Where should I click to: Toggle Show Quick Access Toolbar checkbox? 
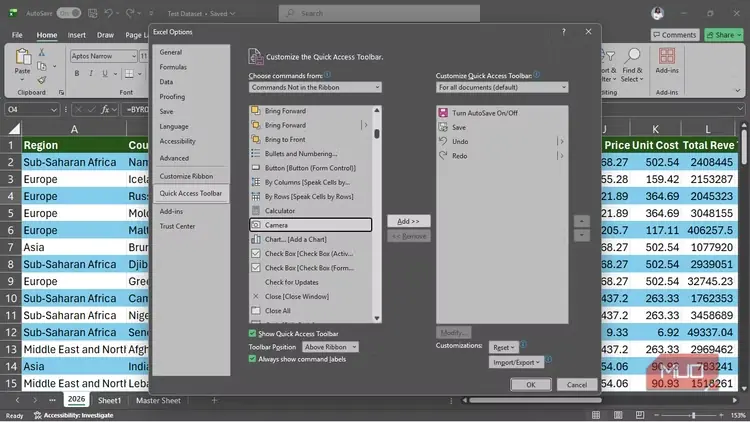(253, 333)
